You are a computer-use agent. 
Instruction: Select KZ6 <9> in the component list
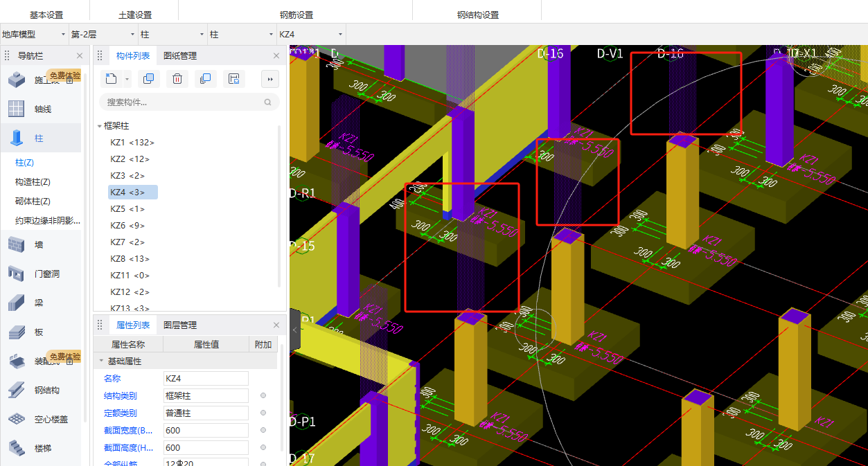click(x=128, y=226)
